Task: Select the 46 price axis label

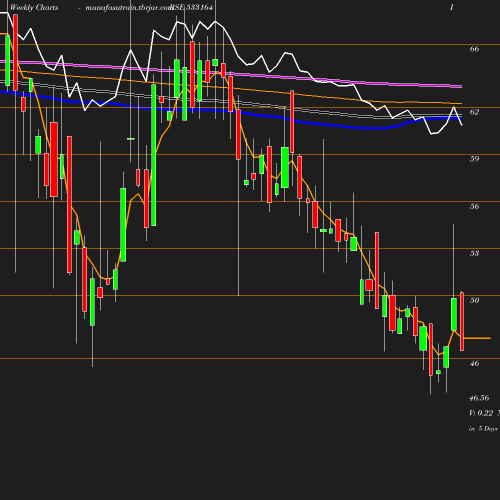Action: tap(474, 363)
